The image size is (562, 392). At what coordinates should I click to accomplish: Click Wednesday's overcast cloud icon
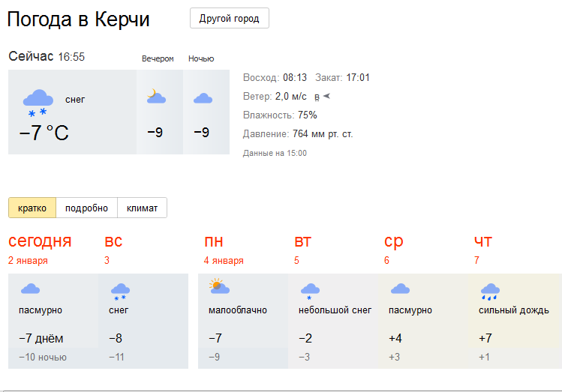pyautogui.click(x=400, y=289)
